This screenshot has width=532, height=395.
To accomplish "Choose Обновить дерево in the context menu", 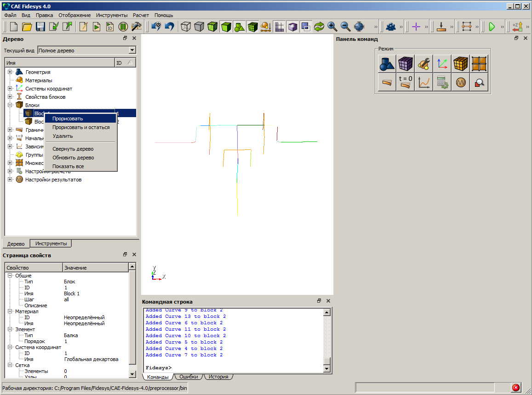I will pos(80,158).
